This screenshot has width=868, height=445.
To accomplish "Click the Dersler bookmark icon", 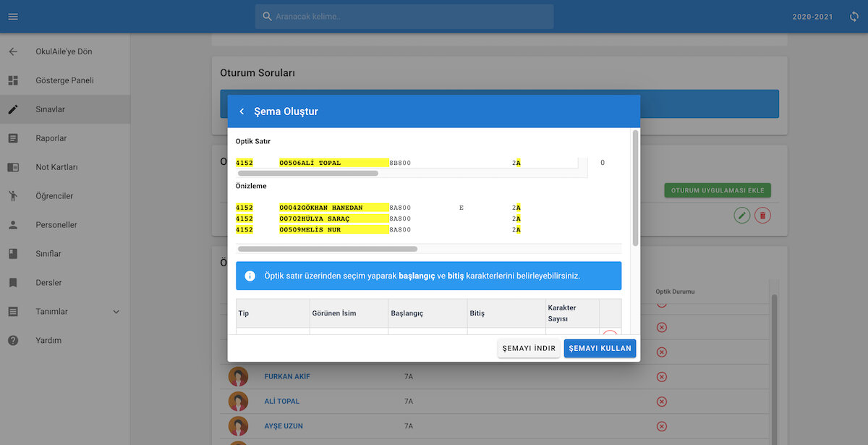I will pos(13,283).
